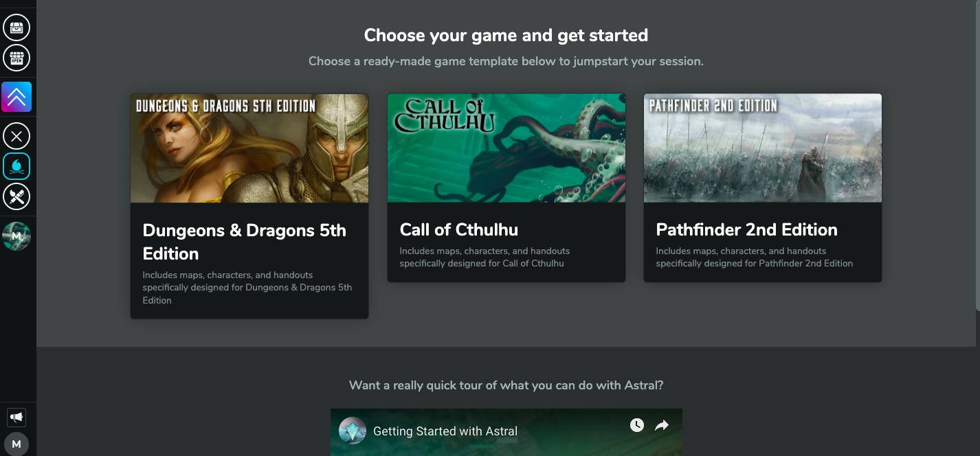Open the Getting Started with Astral video title
The width and height of the screenshot is (980, 456).
[x=445, y=431]
